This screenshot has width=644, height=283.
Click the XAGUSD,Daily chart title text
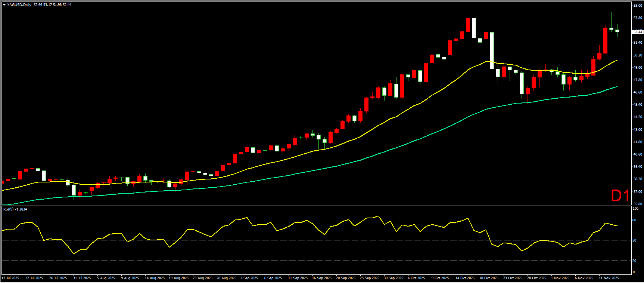point(19,5)
